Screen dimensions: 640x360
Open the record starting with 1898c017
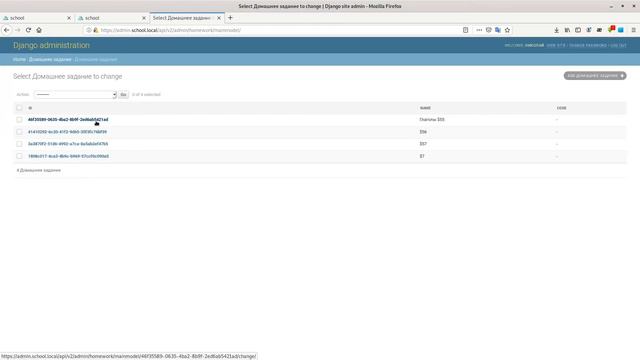pyautogui.click(x=68, y=156)
